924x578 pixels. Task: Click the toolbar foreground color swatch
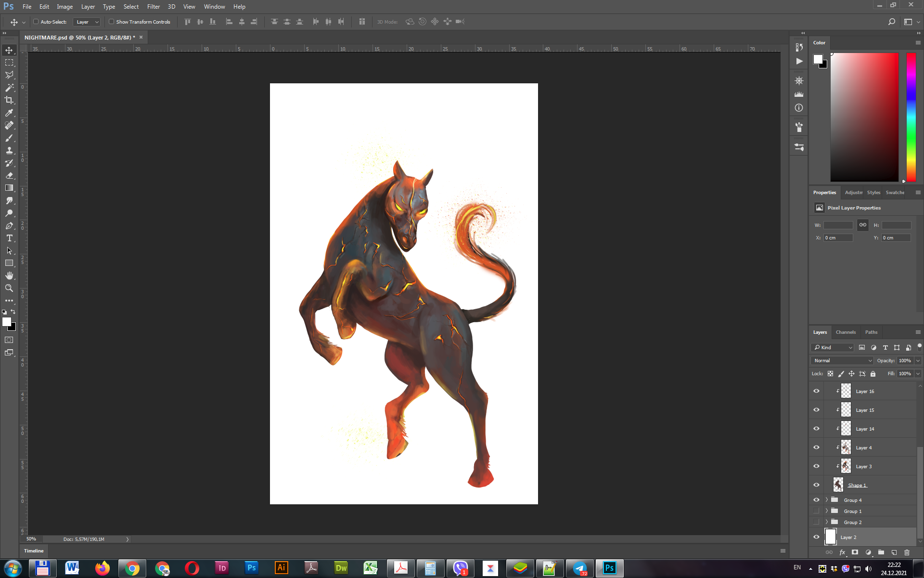(6, 322)
